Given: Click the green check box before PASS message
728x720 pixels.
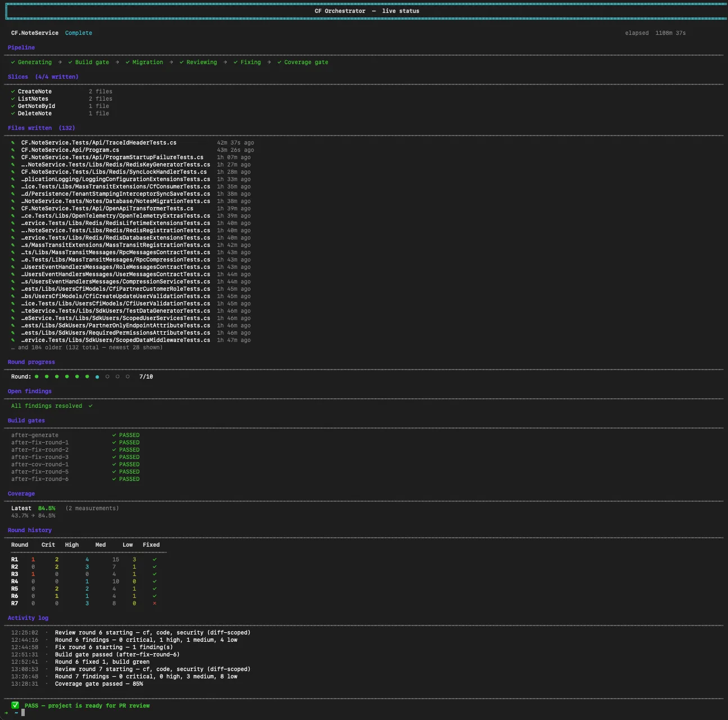Looking at the screenshot, I should [15, 705].
